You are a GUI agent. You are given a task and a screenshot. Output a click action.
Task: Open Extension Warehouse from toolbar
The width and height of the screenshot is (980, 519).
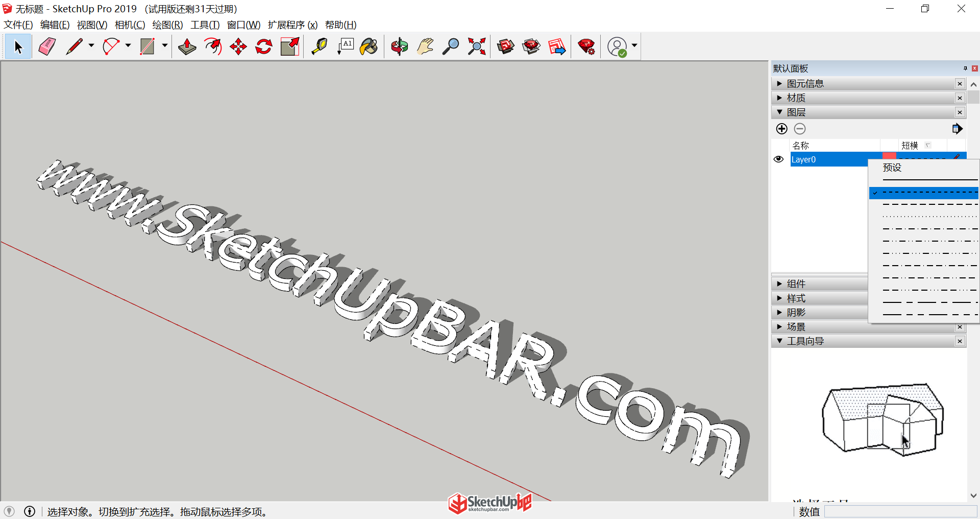click(x=531, y=46)
